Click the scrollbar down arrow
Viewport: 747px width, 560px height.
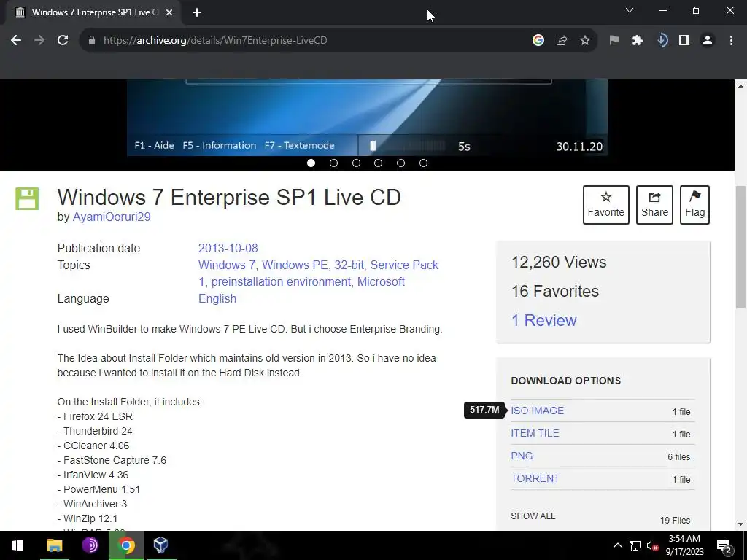click(x=740, y=524)
